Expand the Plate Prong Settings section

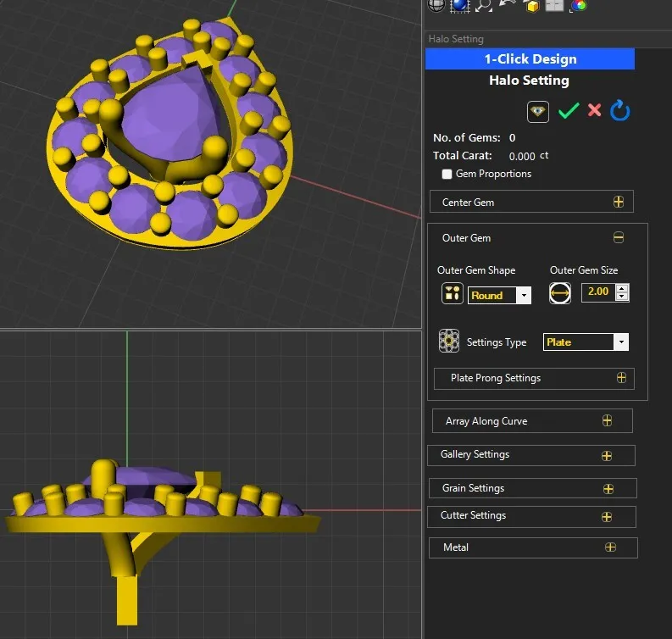pos(621,378)
